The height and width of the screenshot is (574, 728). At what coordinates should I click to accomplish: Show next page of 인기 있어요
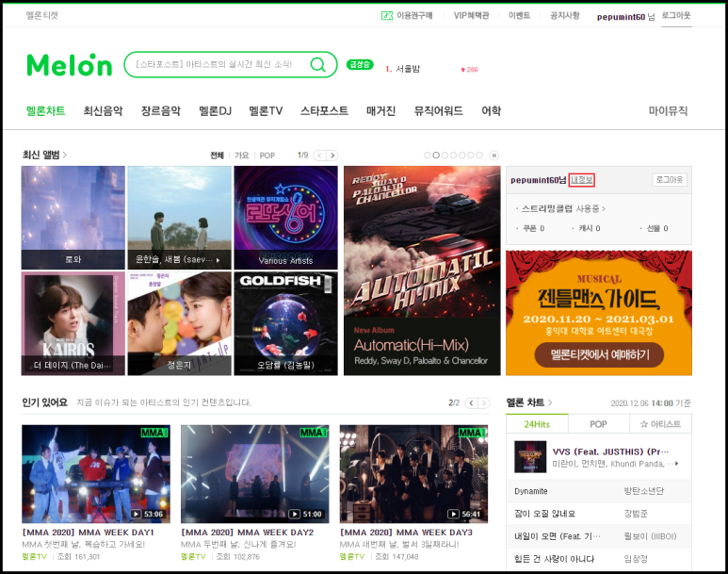click(484, 403)
